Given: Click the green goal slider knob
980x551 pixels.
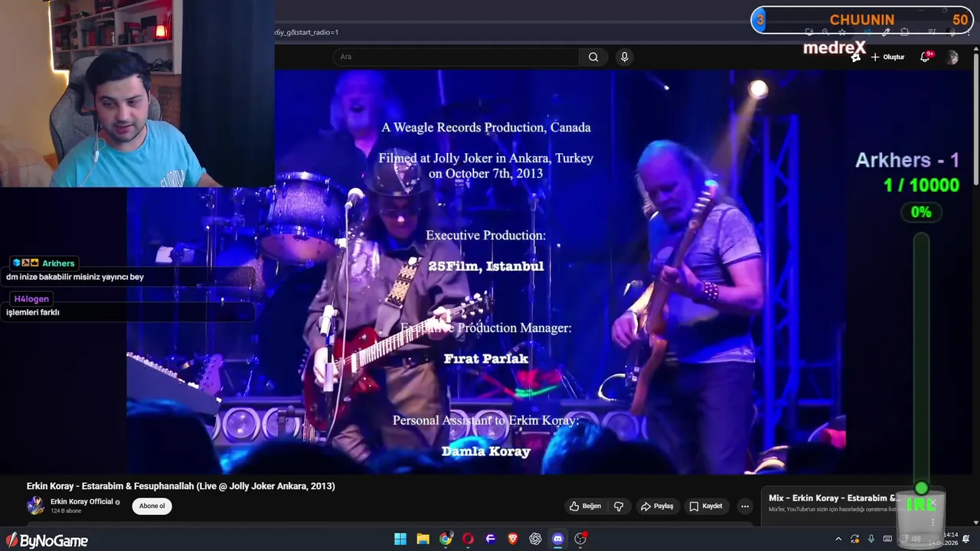Looking at the screenshot, I should point(921,488).
